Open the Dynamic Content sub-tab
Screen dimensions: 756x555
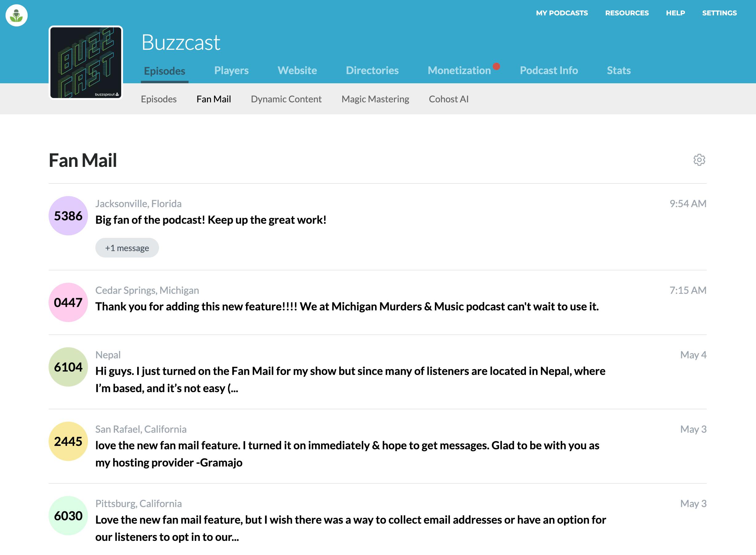tap(286, 99)
